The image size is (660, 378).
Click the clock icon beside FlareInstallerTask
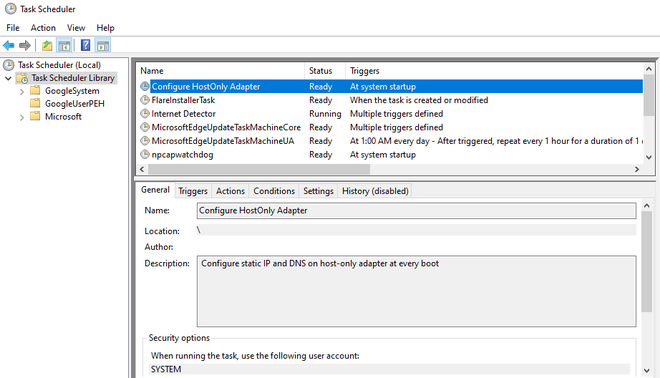click(145, 100)
